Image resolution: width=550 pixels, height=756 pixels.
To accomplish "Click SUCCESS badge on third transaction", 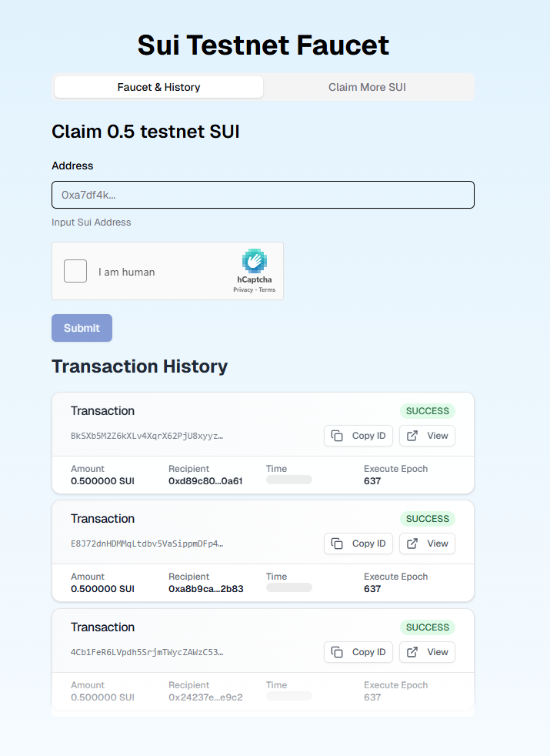I will coord(428,627).
